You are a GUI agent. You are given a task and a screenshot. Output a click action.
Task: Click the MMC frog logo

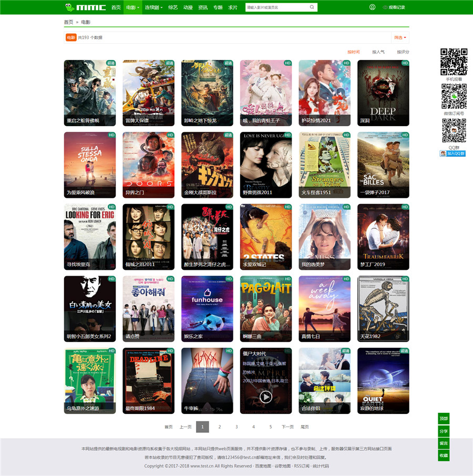coord(85,7)
